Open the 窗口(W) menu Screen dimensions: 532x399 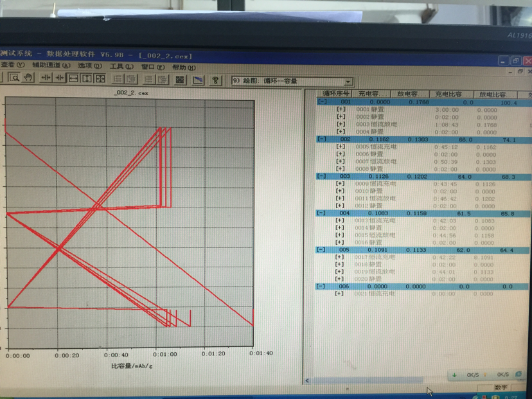point(153,67)
